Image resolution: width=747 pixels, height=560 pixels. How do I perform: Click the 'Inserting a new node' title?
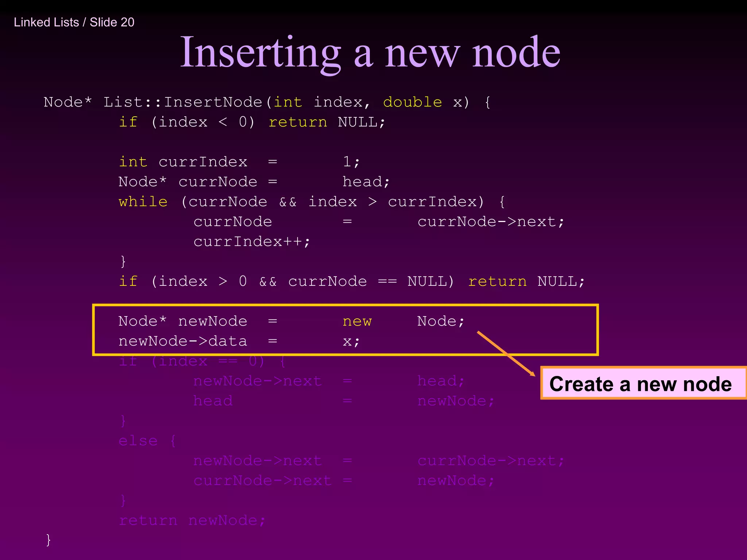(370, 52)
